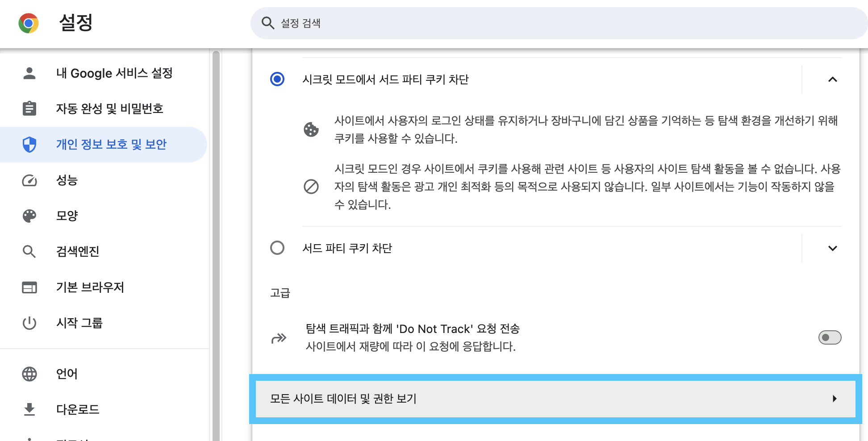Open 모든 사이트 데이터 및 권한 보기 link
The height and width of the screenshot is (441, 868).
(343, 399)
